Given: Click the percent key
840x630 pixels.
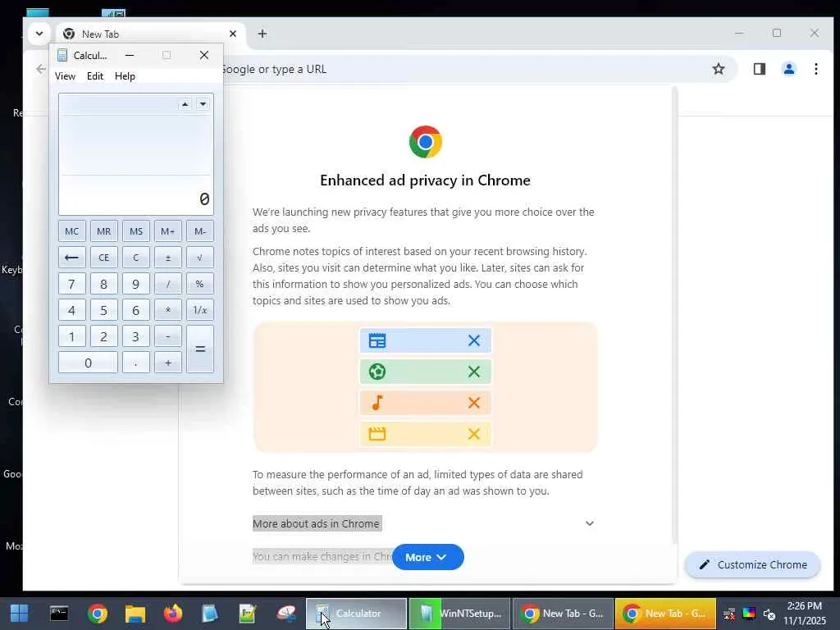Looking at the screenshot, I should pos(200,284).
